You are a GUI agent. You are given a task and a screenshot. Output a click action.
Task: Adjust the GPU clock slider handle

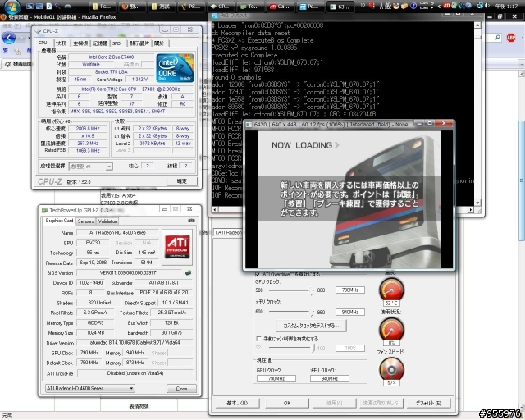pos(312,290)
